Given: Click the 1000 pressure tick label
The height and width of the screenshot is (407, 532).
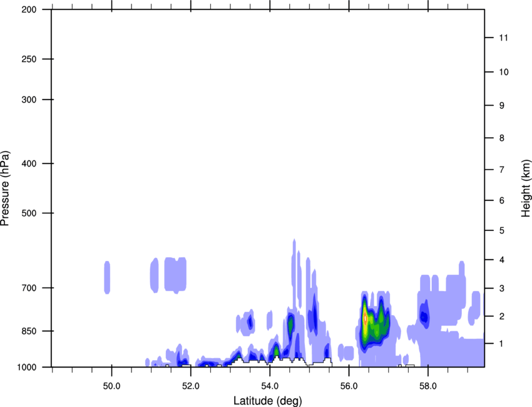Looking at the screenshot, I should 27,367.
